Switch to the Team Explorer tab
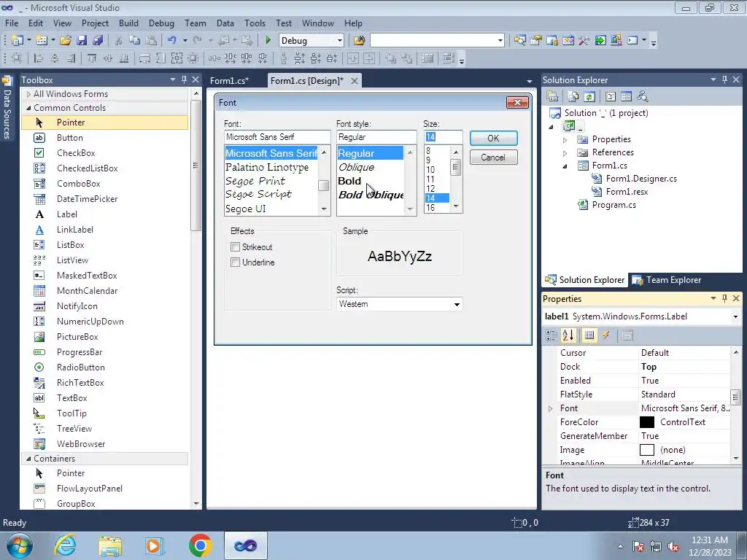Image resolution: width=747 pixels, height=560 pixels. 667,280
